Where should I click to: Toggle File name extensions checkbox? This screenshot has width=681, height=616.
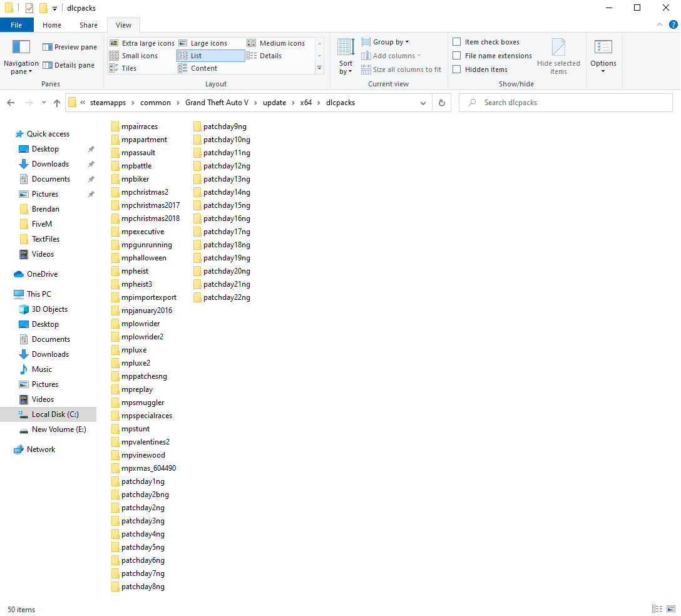pyautogui.click(x=457, y=56)
